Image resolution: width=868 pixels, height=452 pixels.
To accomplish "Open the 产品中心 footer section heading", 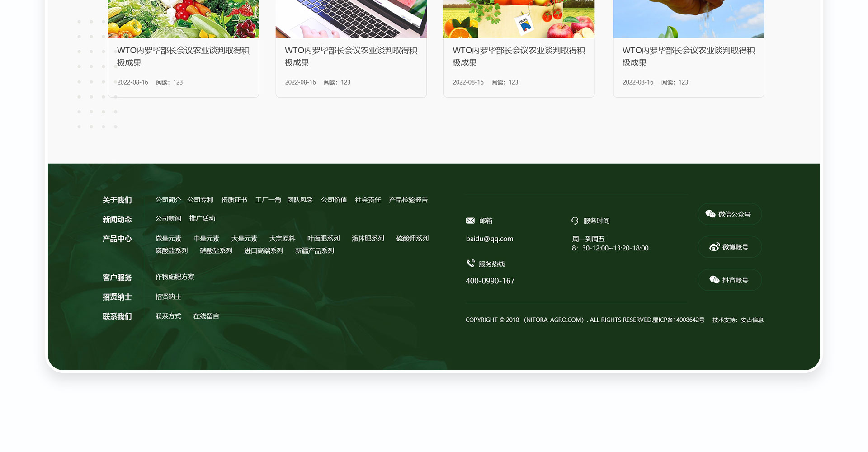I will 117,239.
